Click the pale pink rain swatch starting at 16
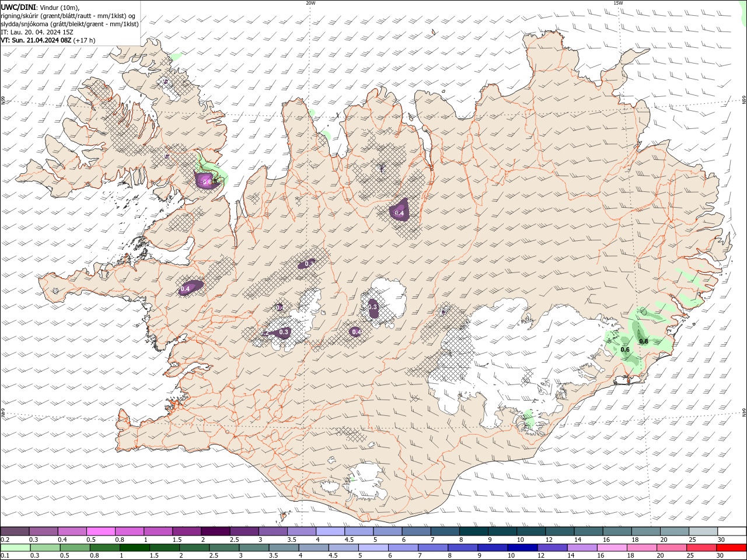Image resolution: width=747 pixels, height=560 pixels. tap(611, 548)
